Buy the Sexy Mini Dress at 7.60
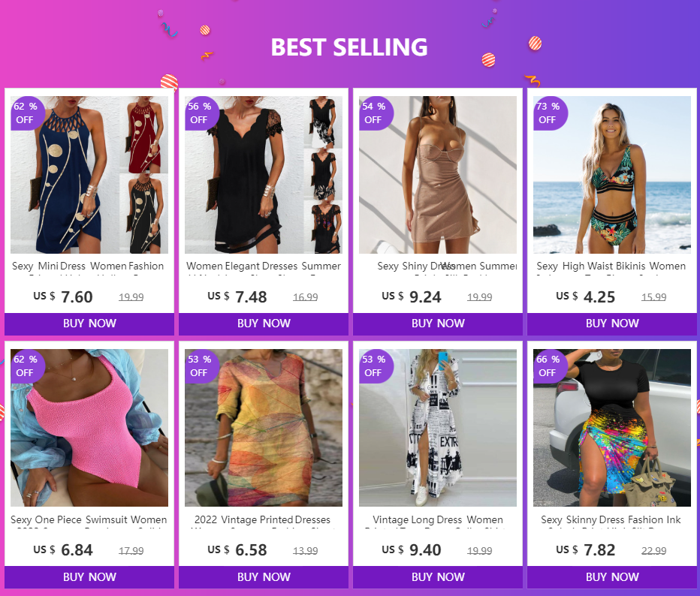 pos(89,324)
